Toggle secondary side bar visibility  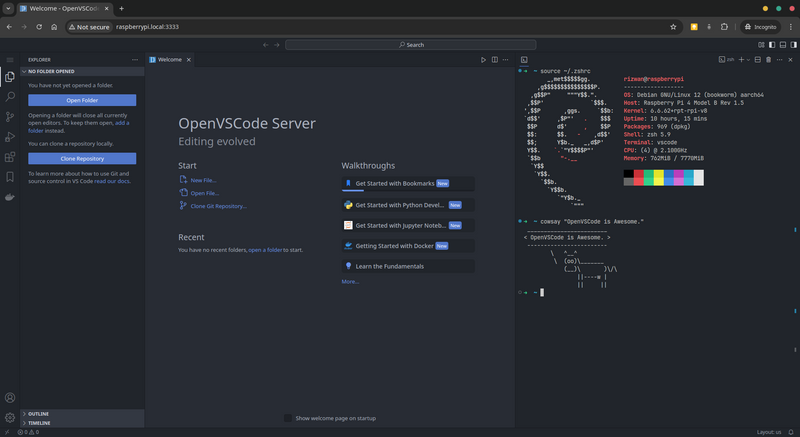tap(793, 45)
